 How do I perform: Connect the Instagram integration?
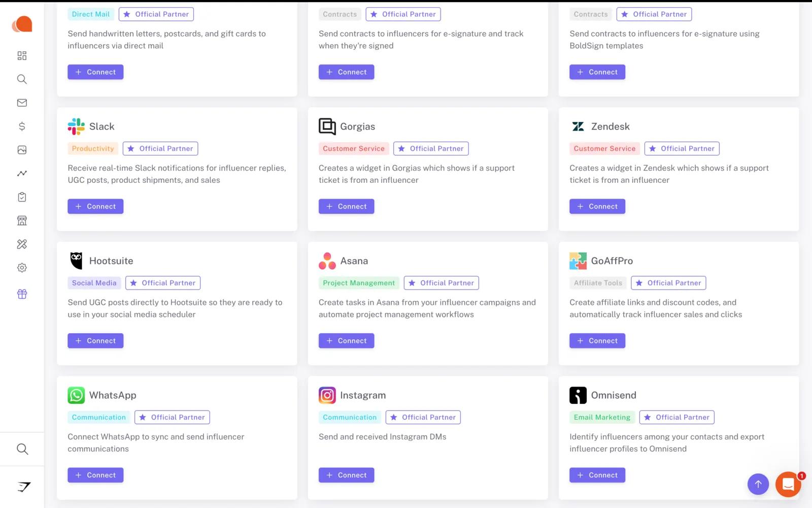coord(347,475)
